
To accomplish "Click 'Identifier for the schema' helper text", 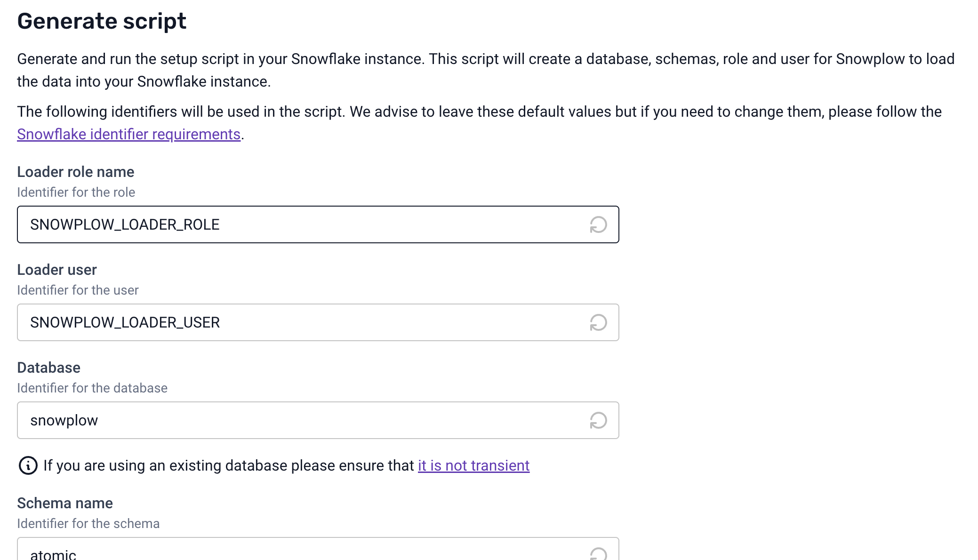I will 88,524.
